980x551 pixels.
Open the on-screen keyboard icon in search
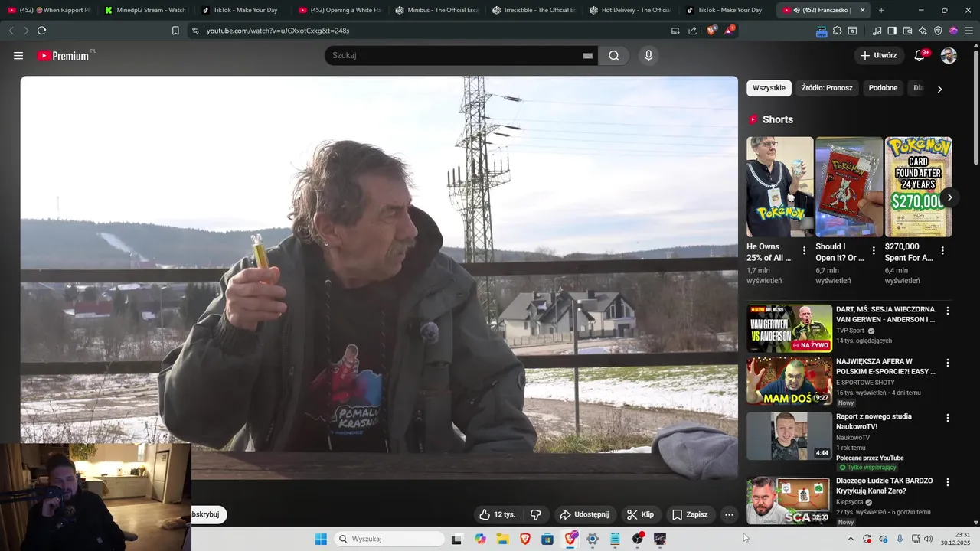(588, 56)
